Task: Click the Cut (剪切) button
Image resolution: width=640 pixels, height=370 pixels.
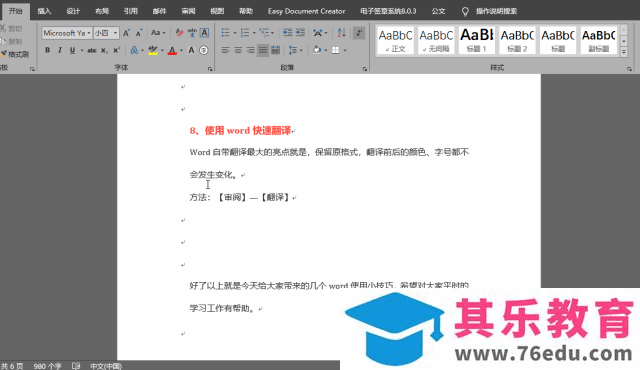Action: [x=11, y=29]
